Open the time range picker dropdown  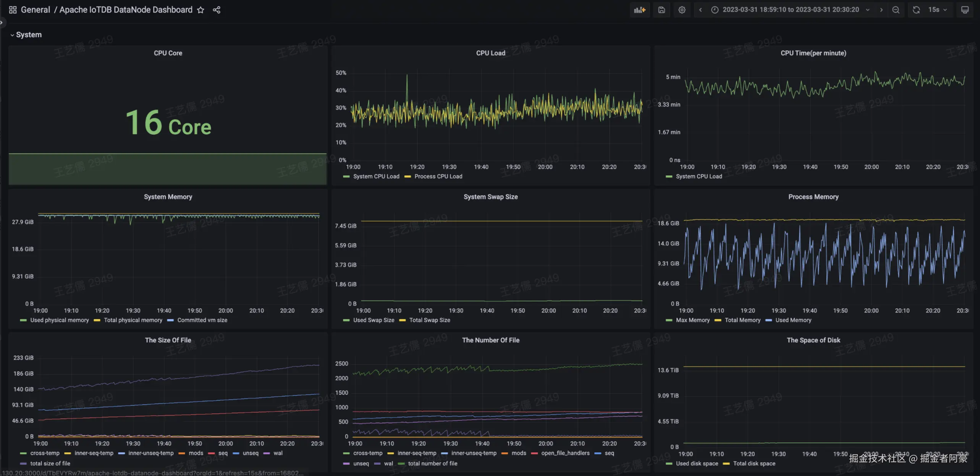pyautogui.click(x=791, y=10)
